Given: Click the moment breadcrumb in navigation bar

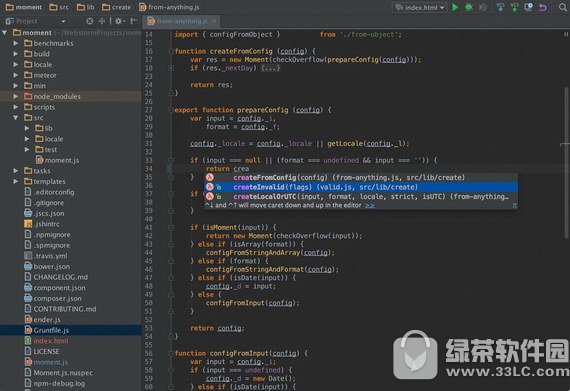Looking at the screenshot, I should tap(24, 7).
